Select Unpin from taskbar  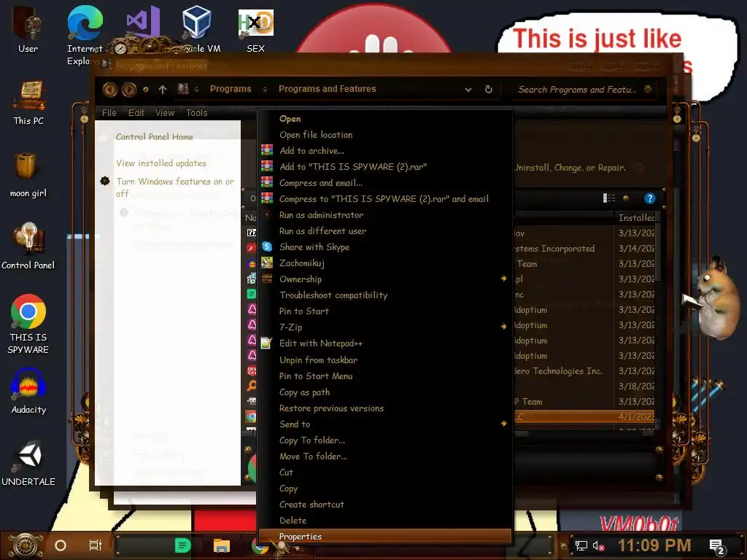[385, 360]
